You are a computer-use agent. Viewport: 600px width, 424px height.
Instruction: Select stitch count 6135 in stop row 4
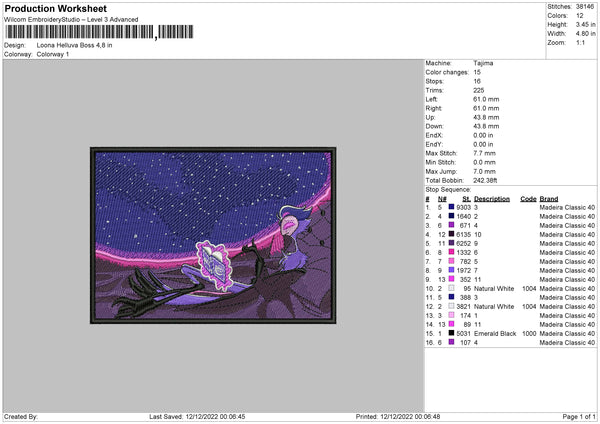tap(463, 235)
